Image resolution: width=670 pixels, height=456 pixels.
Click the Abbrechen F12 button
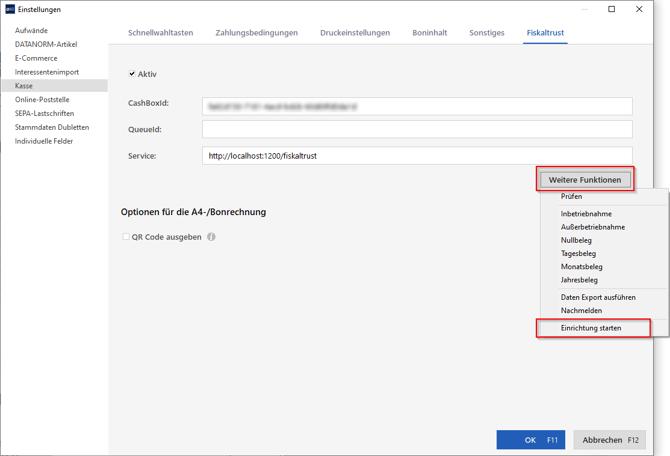[610, 440]
